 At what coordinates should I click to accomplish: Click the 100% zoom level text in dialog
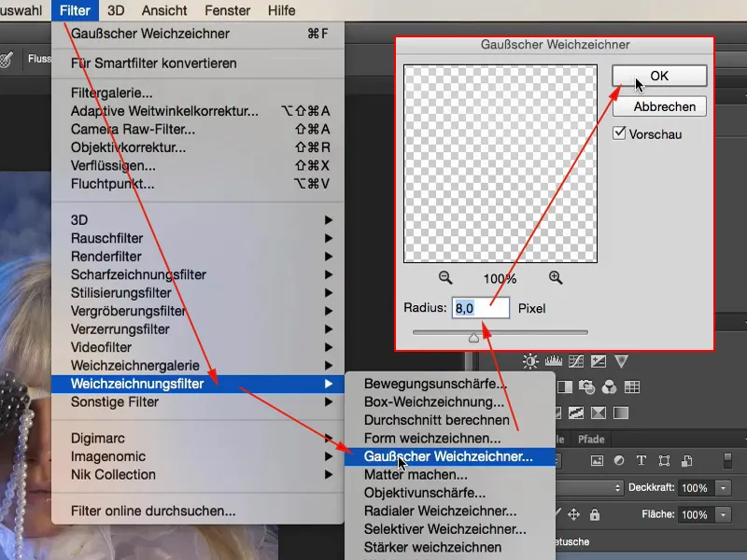[500, 278]
